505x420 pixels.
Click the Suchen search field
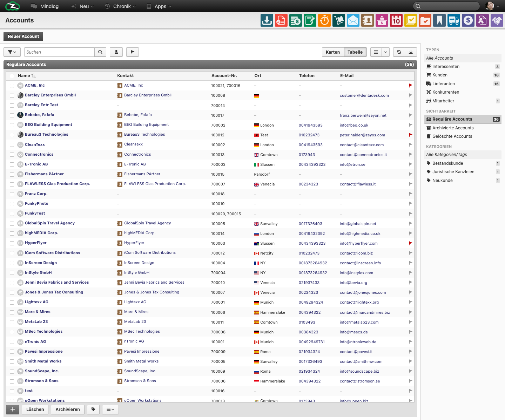(x=59, y=52)
